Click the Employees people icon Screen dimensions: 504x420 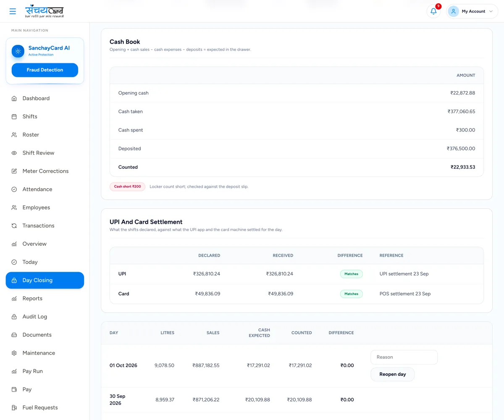click(x=14, y=207)
